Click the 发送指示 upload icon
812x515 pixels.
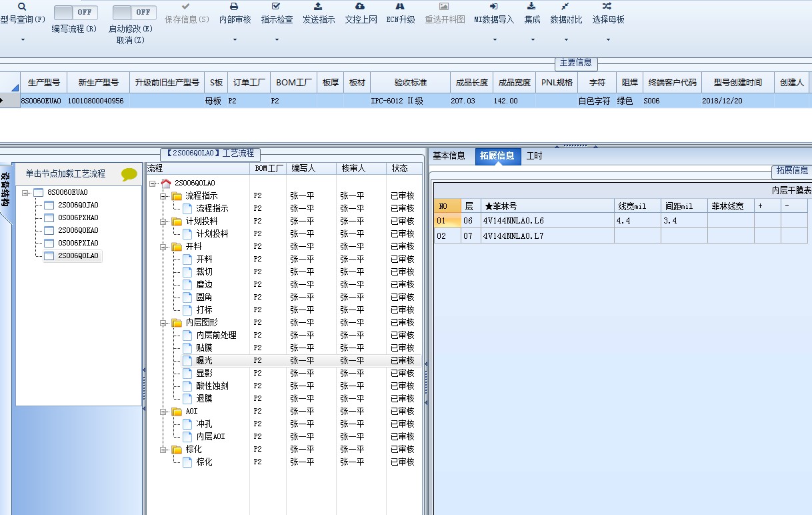[x=318, y=6]
